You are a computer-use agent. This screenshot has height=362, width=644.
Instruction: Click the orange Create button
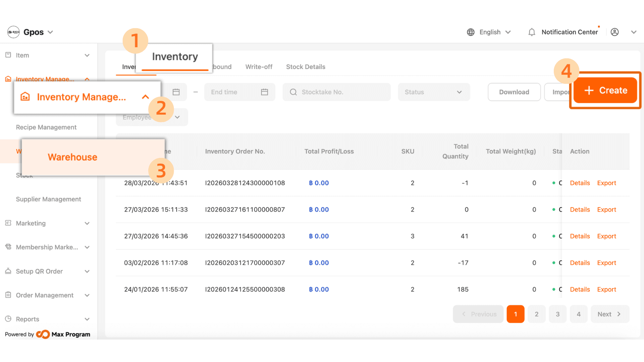605,90
